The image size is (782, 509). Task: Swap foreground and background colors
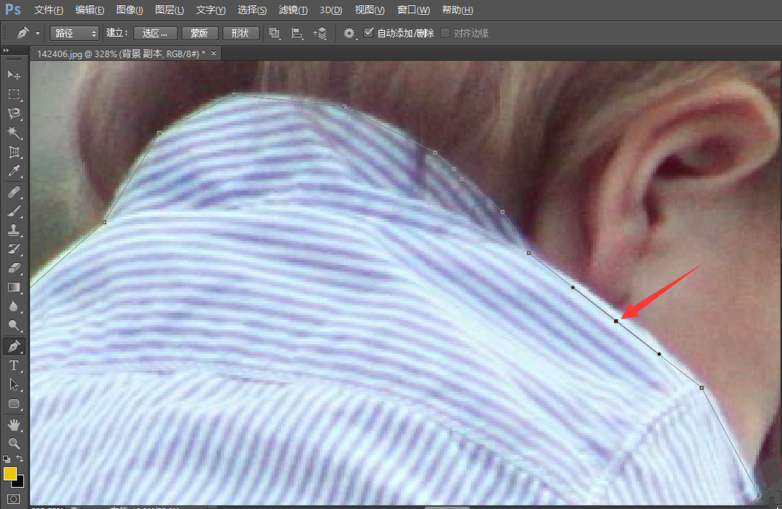pos(20,458)
